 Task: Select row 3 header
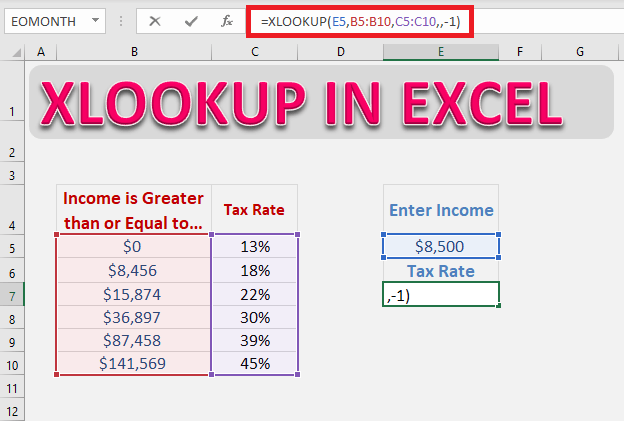(x=12, y=175)
